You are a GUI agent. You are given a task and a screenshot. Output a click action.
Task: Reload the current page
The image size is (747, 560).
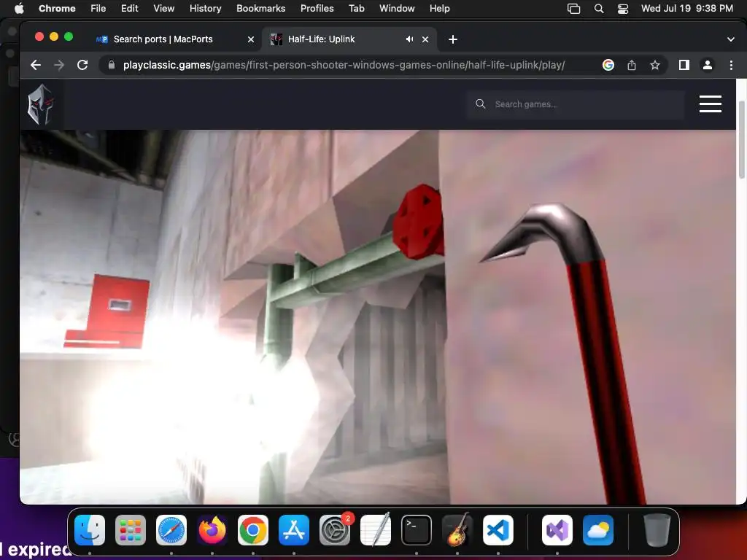coord(82,65)
